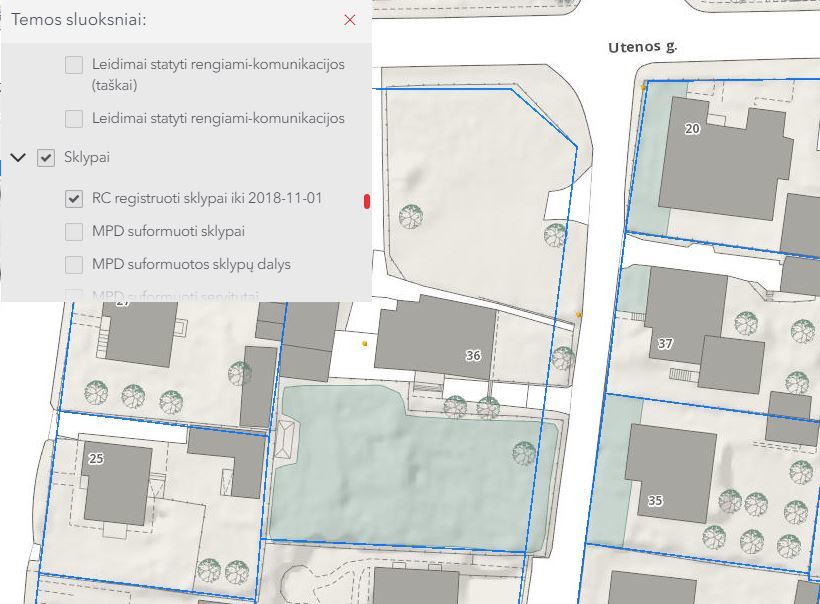Viewport: 820px width, 604px height.
Task: Enable MPD suformuotos sklypų dalys layer
Action: pyautogui.click(x=74, y=265)
